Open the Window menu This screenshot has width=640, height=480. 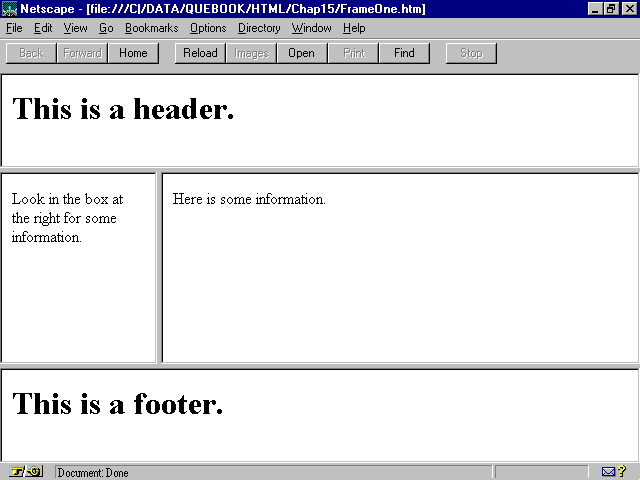pyautogui.click(x=311, y=28)
